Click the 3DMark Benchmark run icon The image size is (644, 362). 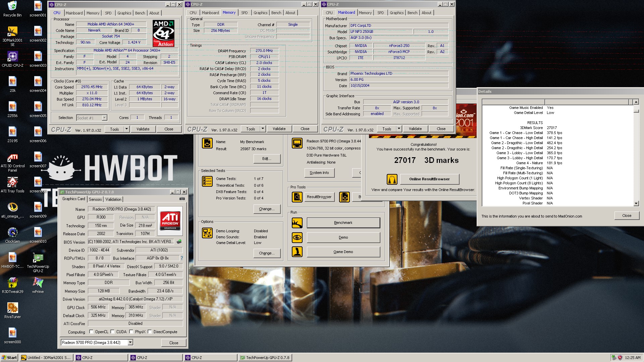click(297, 223)
